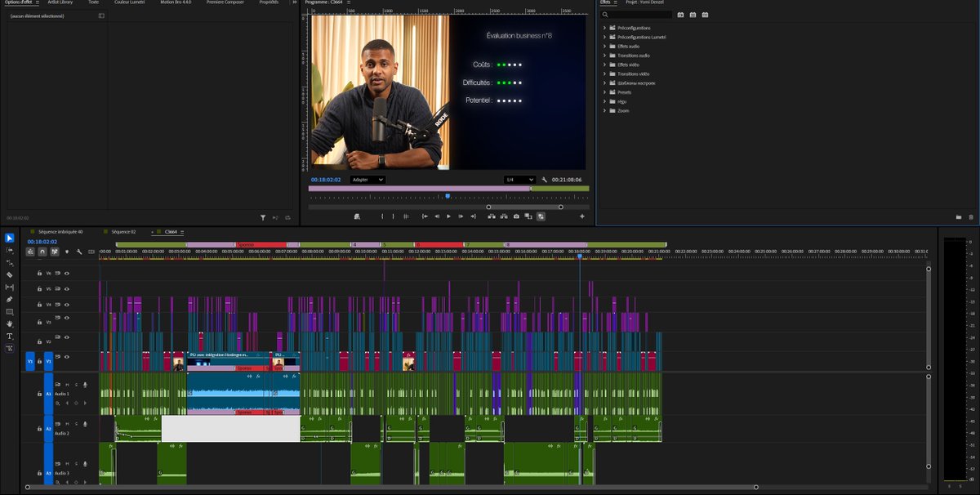Expand the Presets folder
980x495 pixels.
click(x=604, y=92)
